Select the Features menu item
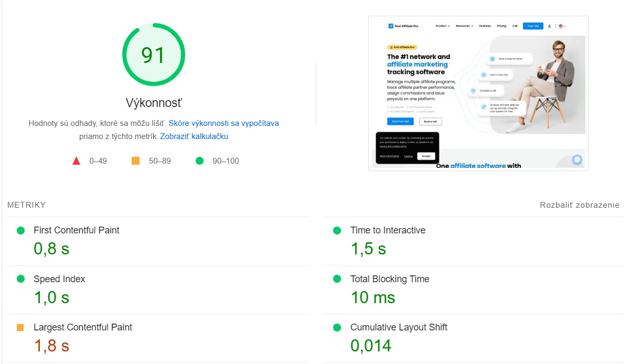This screenshot has height=364, width=629. [485, 26]
